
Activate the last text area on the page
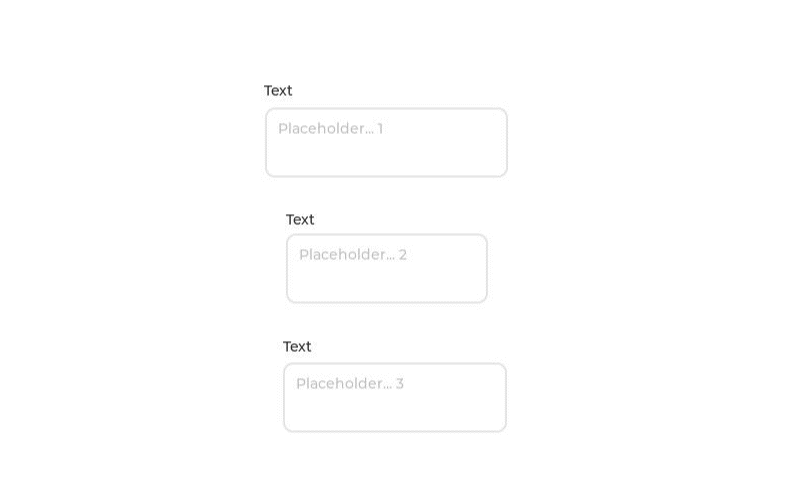tap(395, 397)
